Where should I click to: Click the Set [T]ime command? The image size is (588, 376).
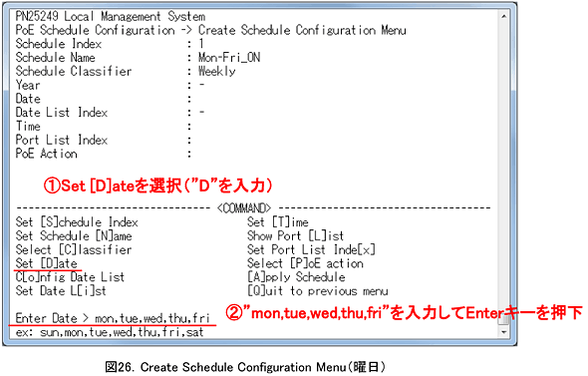(278, 221)
